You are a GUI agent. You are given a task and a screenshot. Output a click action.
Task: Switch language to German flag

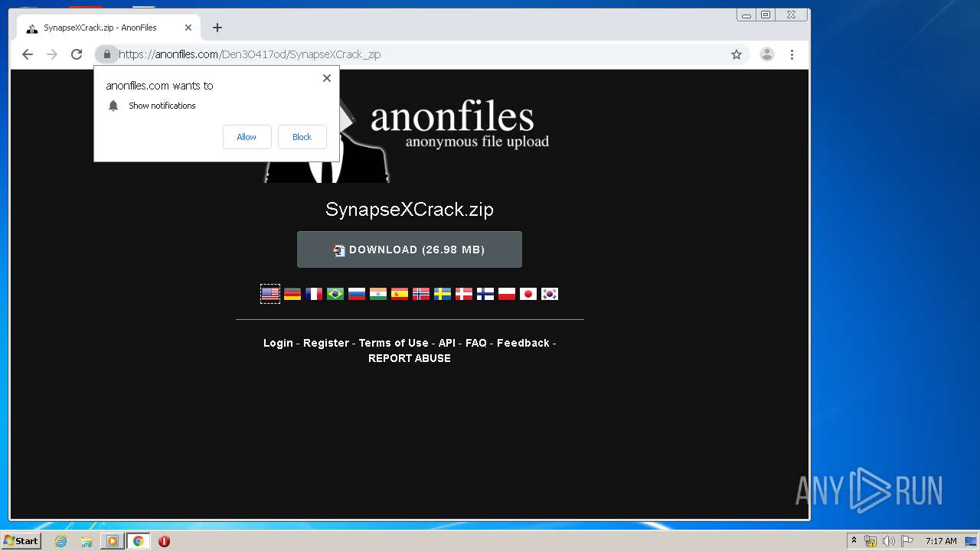coord(292,294)
